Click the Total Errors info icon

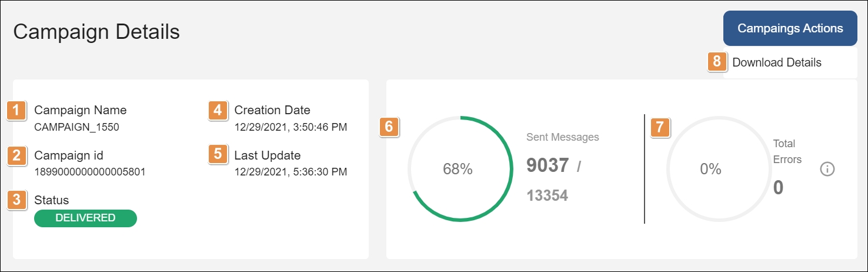pos(827,170)
